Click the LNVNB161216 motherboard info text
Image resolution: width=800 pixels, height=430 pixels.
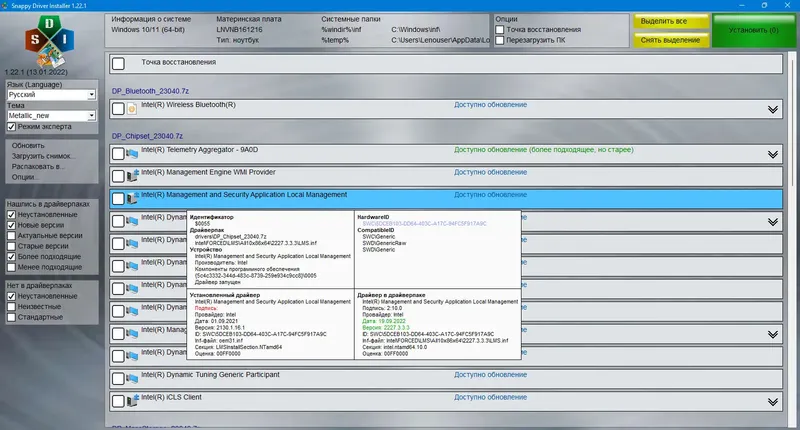coord(239,30)
